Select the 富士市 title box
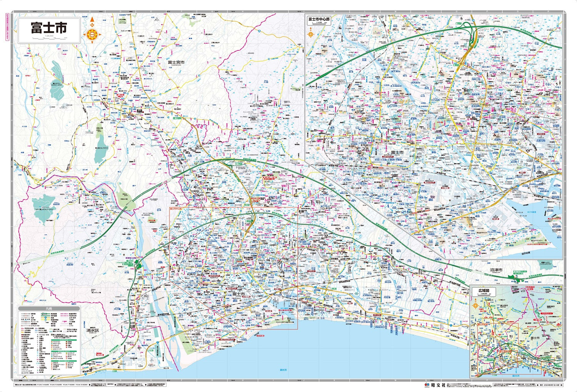The image size is (577, 392). 48,28
